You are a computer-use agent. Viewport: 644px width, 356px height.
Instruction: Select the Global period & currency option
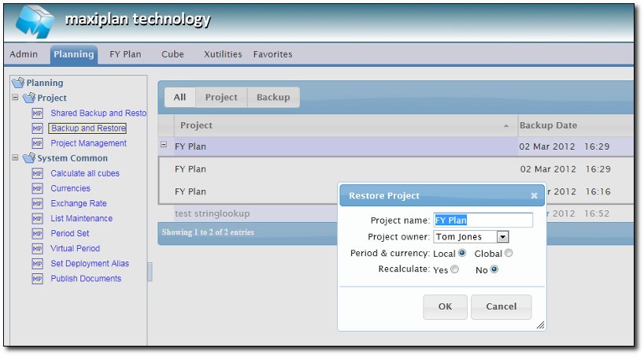(509, 253)
